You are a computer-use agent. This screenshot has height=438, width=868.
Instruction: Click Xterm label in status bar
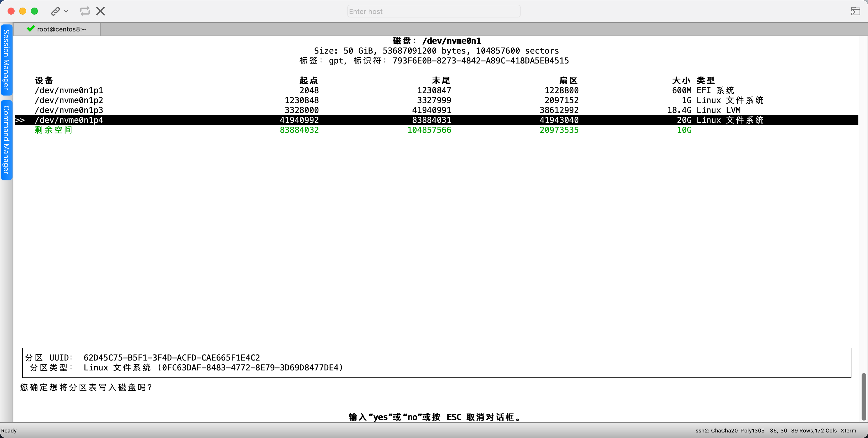pyautogui.click(x=848, y=431)
